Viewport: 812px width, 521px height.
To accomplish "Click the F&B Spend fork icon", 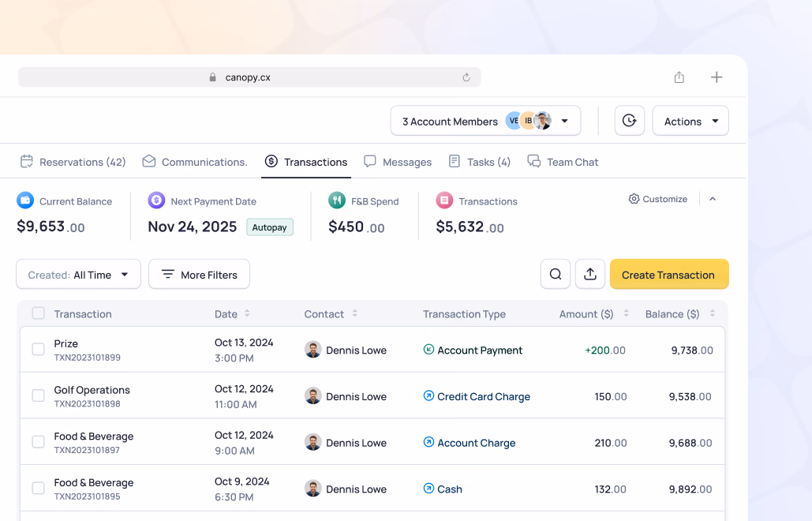I will tap(337, 200).
